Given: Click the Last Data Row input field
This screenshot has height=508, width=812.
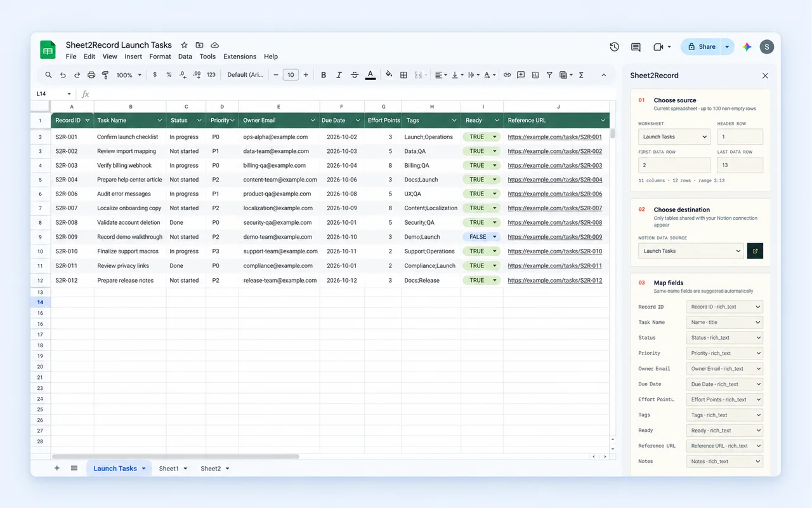Looking at the screenshot, I should (x=740, y=165).
